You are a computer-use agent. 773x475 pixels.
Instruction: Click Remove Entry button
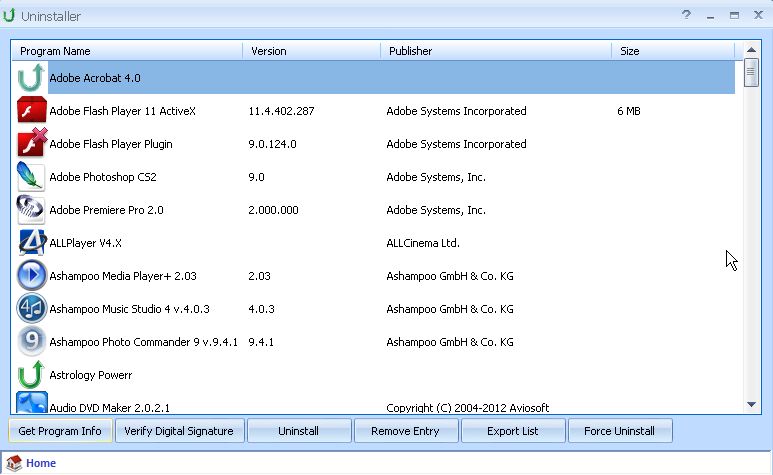[x=406, y=431]
